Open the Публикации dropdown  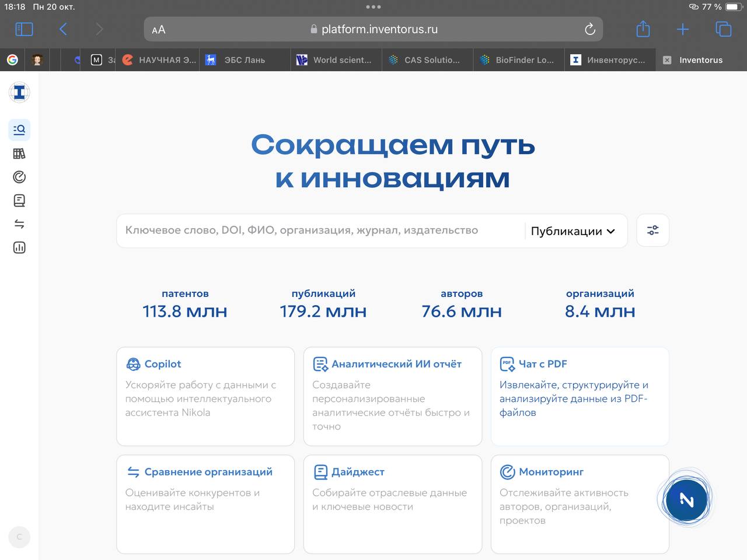click(x=573, y=230)
